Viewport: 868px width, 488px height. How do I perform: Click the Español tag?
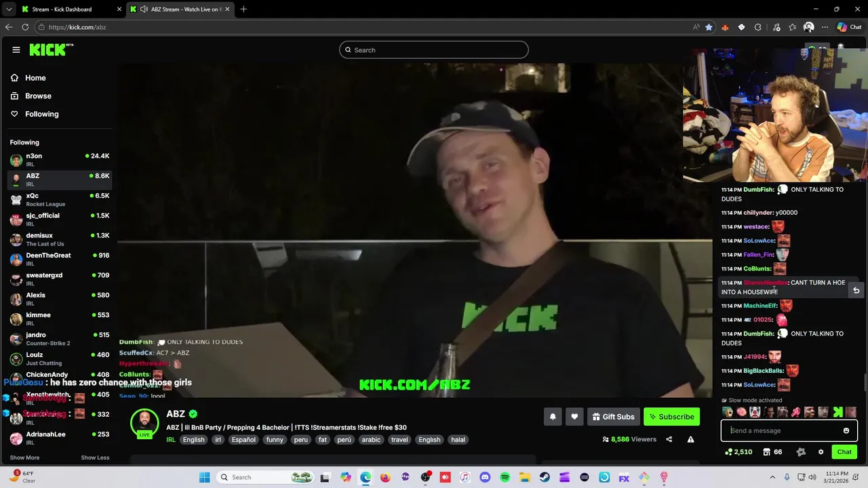(x=243, y=440)
